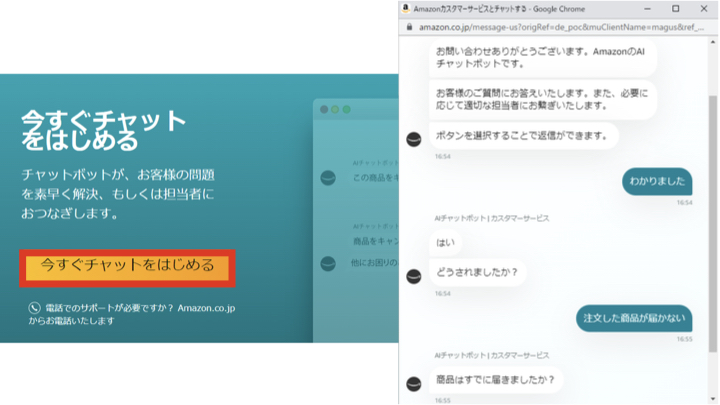
Task: Click the message どうされましたか？
Action: tap(478, 272)
